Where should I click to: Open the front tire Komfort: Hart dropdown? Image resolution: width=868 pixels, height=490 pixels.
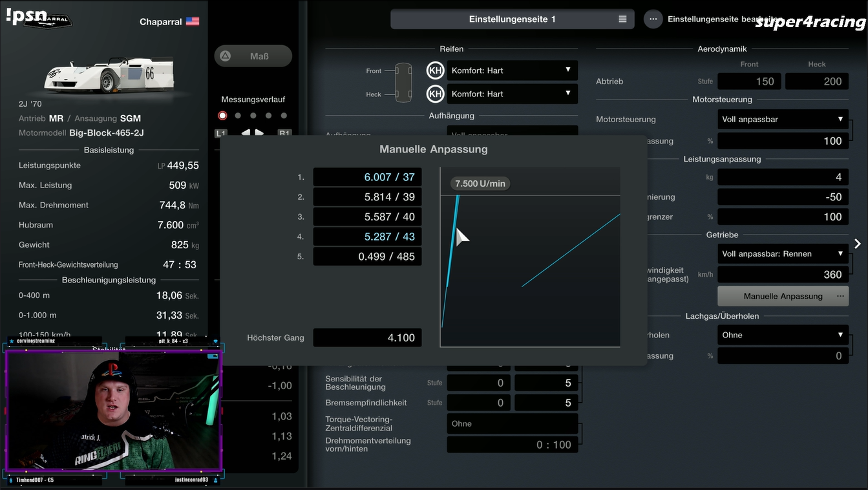[512, 70]
